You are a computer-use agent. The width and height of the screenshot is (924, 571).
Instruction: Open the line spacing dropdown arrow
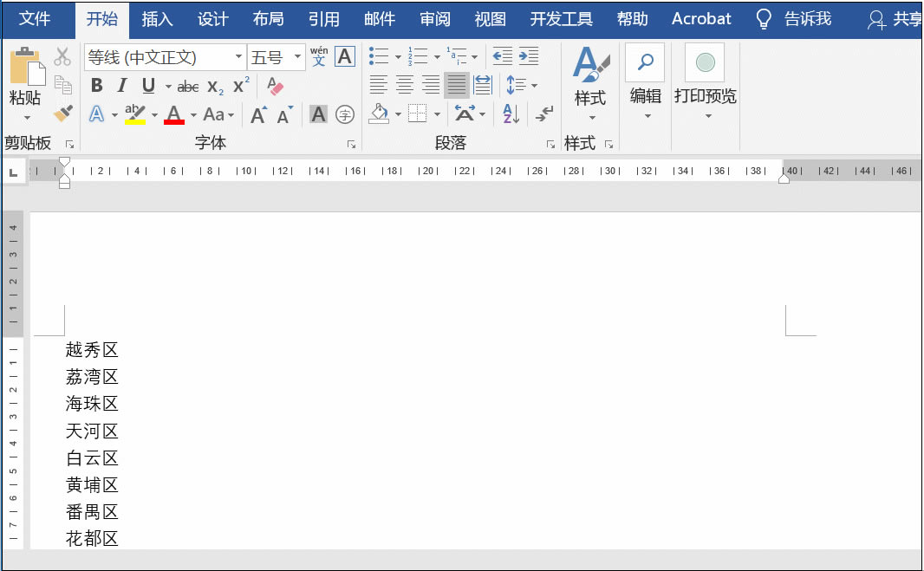click(534, 86)
